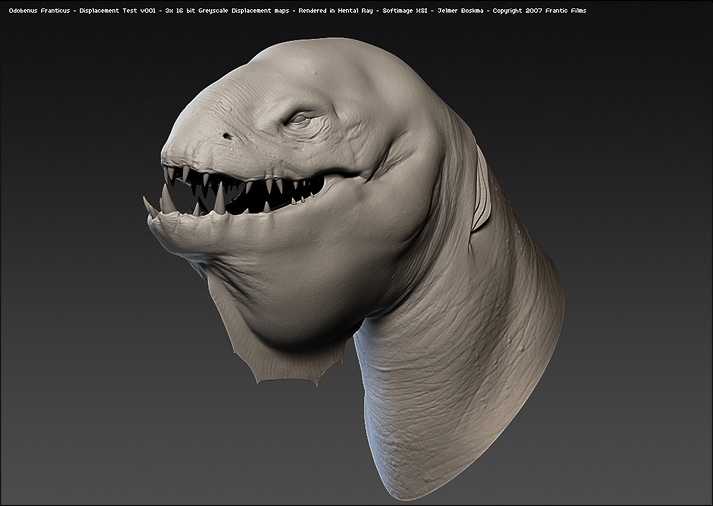713x506 pixels.
Task: Click the wrinkled brow above the eye
Action: [300, 102]
